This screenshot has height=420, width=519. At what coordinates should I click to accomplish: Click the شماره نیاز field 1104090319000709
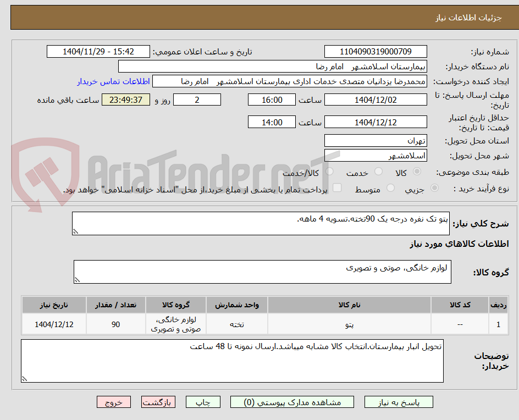click(376, 52)
